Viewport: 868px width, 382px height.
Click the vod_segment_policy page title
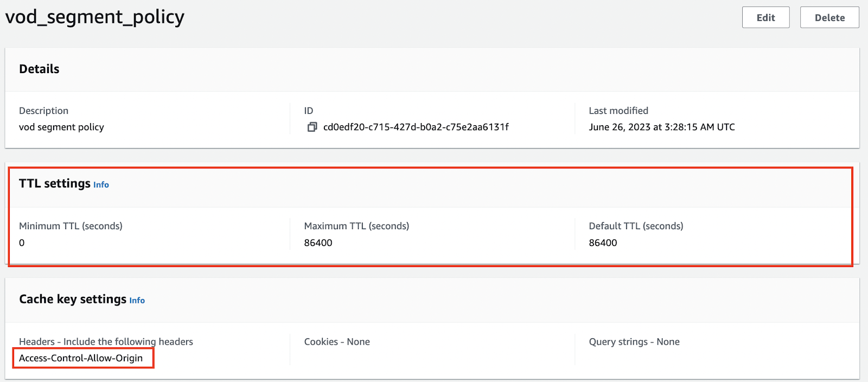[95, 17]
